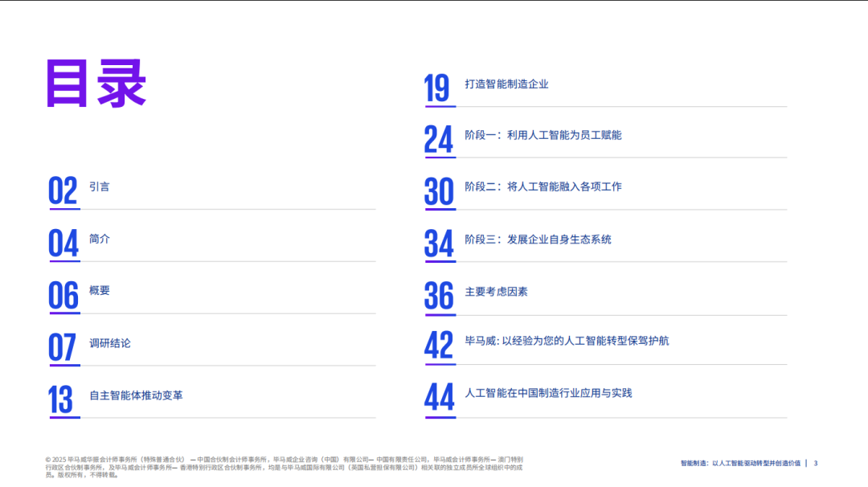Click page number 24
Image resolution: width=868 pixels, height=487 pixels.
click(x=439, y=140)
